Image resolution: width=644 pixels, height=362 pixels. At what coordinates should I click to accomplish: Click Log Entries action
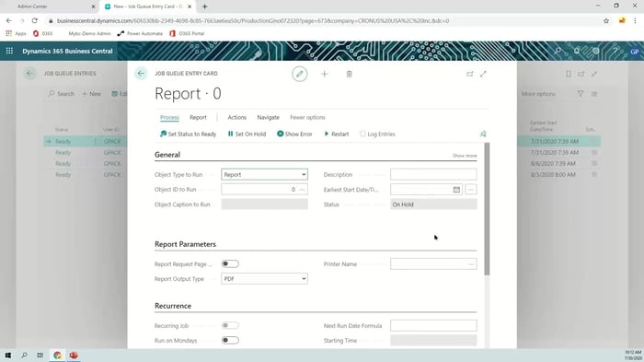pyautogui.click(x=377, y=134)
